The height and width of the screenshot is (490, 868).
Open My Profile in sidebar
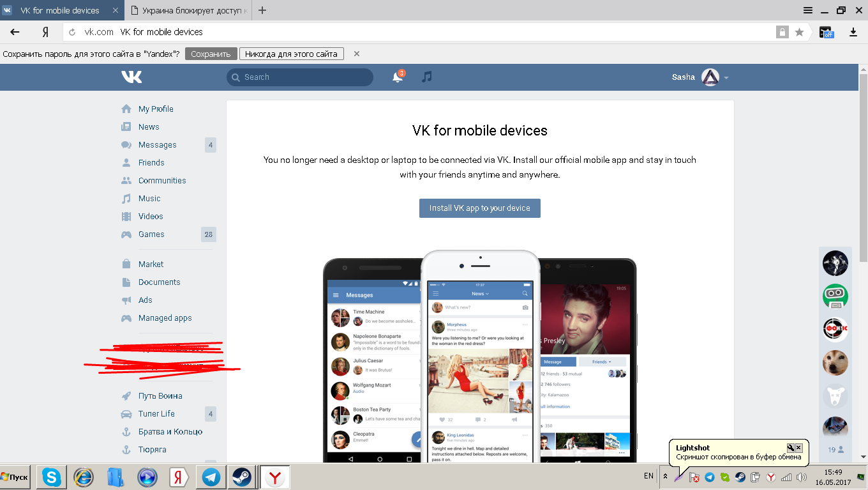point(156,109)
